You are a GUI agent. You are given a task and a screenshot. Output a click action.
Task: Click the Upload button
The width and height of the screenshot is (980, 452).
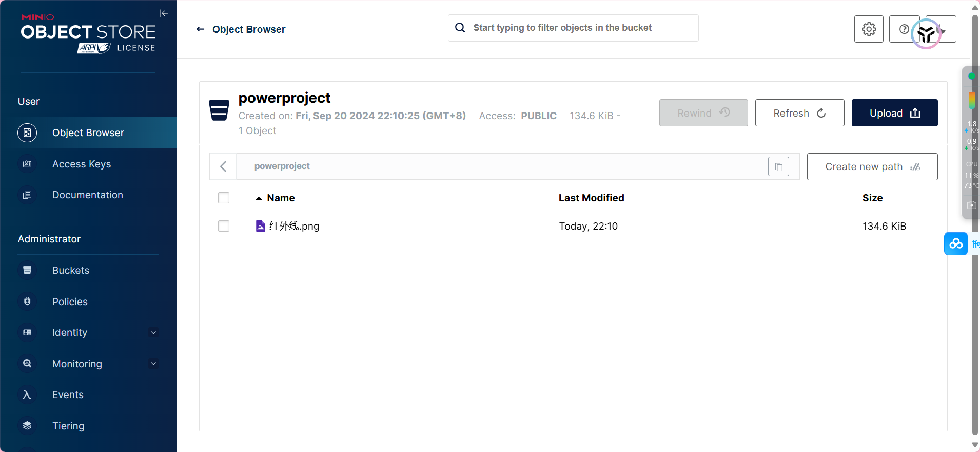894,112
